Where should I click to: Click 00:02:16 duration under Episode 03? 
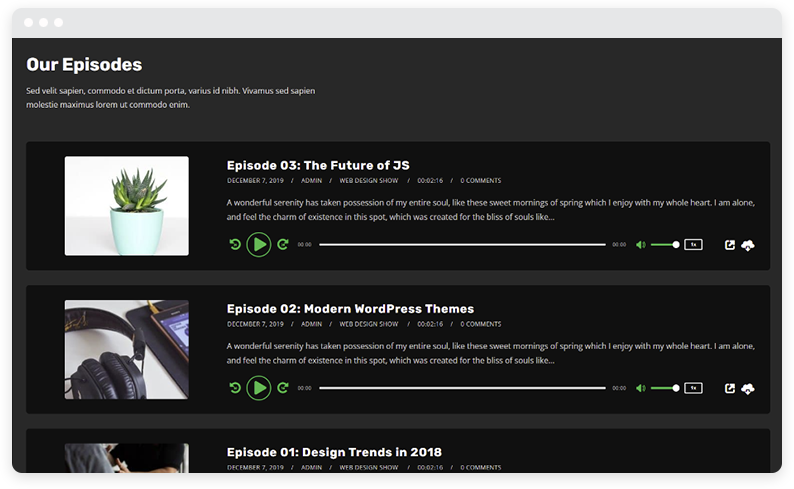[430, 181]
